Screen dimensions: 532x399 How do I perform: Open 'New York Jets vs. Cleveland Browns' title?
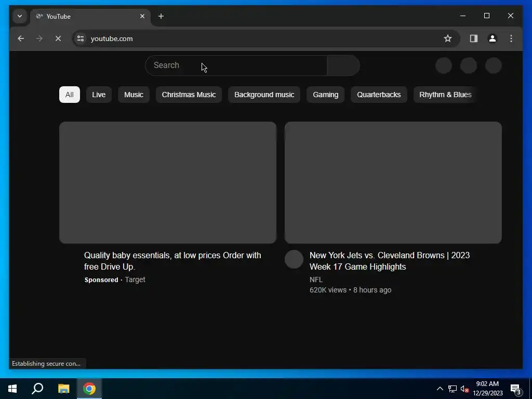point(390,261)
